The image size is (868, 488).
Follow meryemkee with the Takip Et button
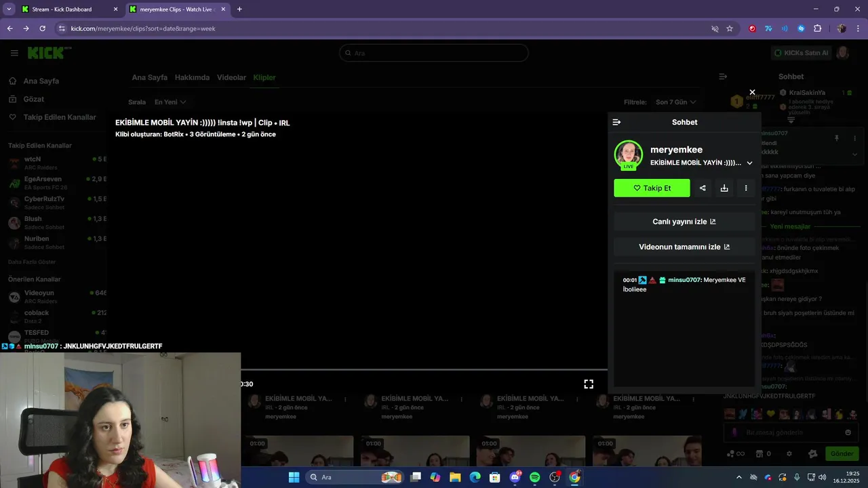tap(652, 188)
